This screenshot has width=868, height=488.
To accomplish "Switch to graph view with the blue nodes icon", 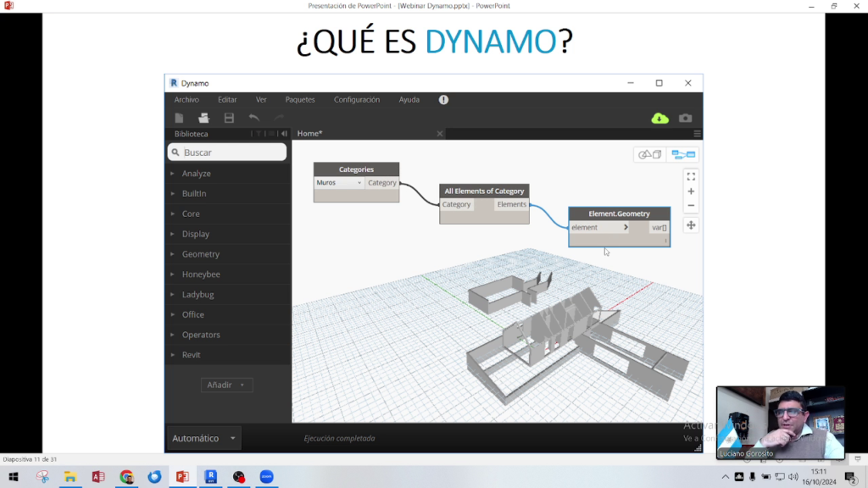I will click(683, 155).
